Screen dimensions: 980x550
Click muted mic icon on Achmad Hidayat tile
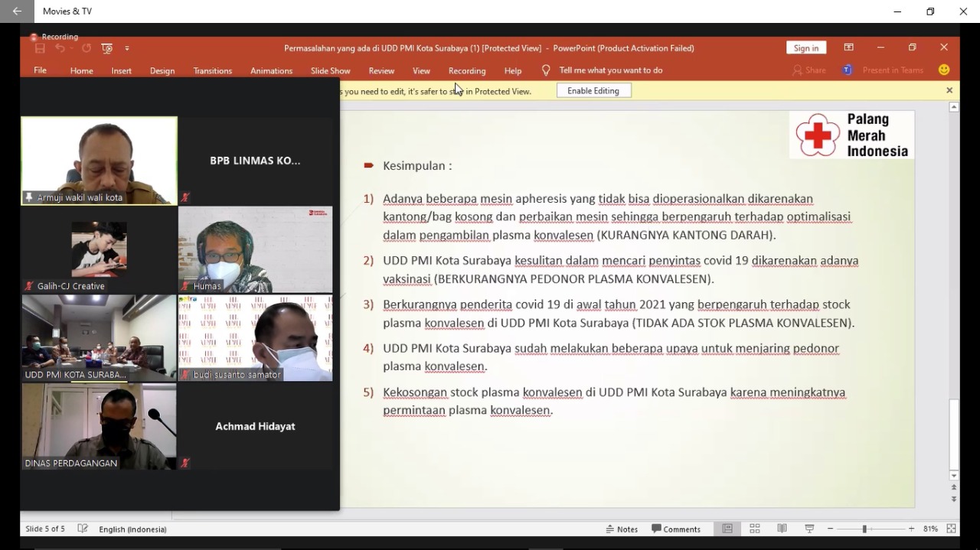(x=185, y=463)
